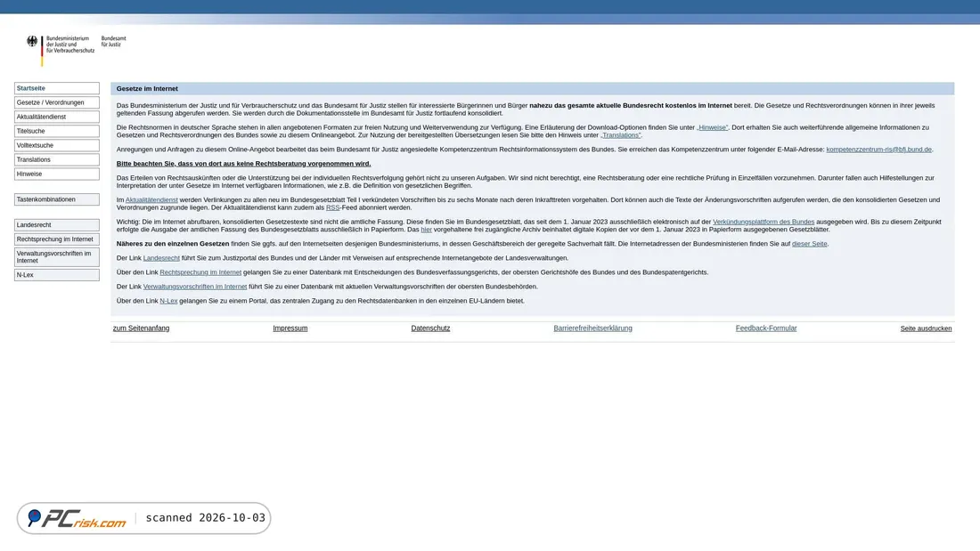Select Aktualitätendienst in the sidebar menu
The height and width of the screenshot is (551, 980).
tap(57, 117)
